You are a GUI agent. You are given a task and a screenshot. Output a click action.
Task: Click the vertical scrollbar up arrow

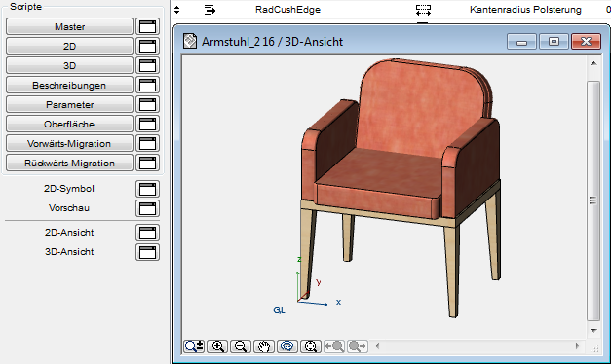click(593, 63)
